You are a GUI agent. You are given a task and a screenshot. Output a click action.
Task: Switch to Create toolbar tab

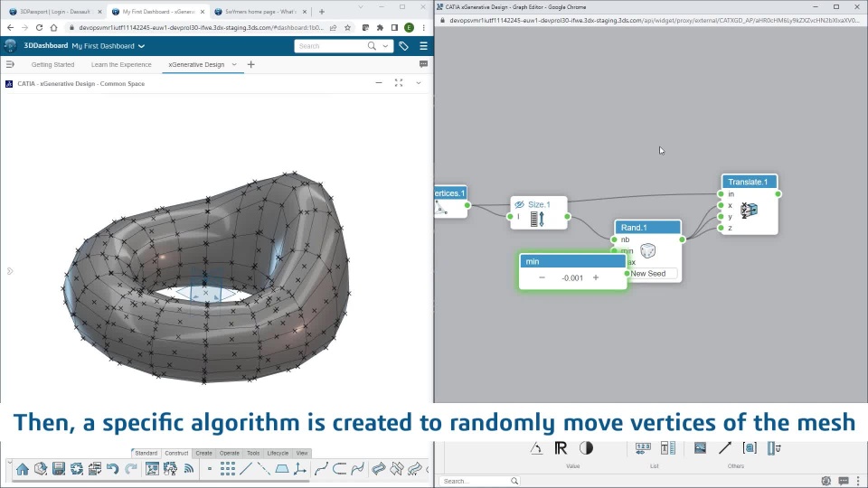(203, 453)
